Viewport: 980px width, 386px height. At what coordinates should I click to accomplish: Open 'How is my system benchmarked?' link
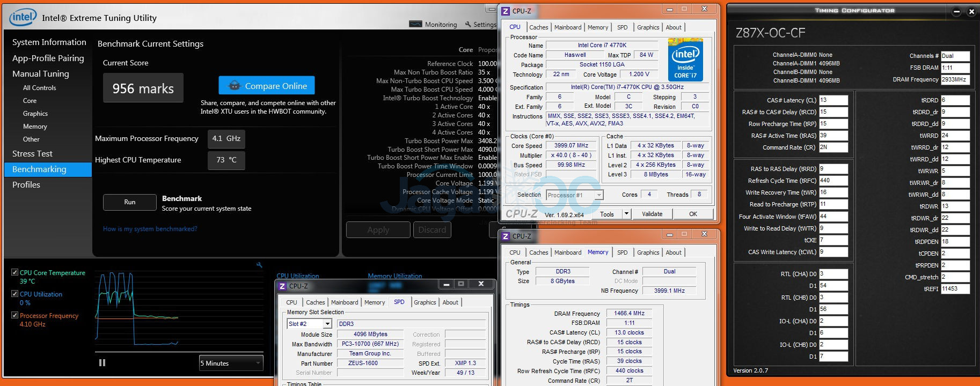click(x=150, y=229)
